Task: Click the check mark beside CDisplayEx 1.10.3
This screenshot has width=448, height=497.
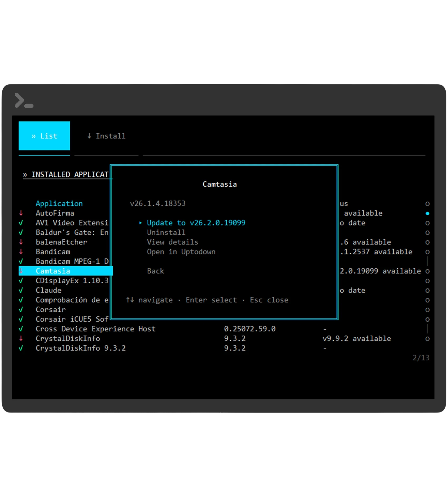Action: [21, 280]
